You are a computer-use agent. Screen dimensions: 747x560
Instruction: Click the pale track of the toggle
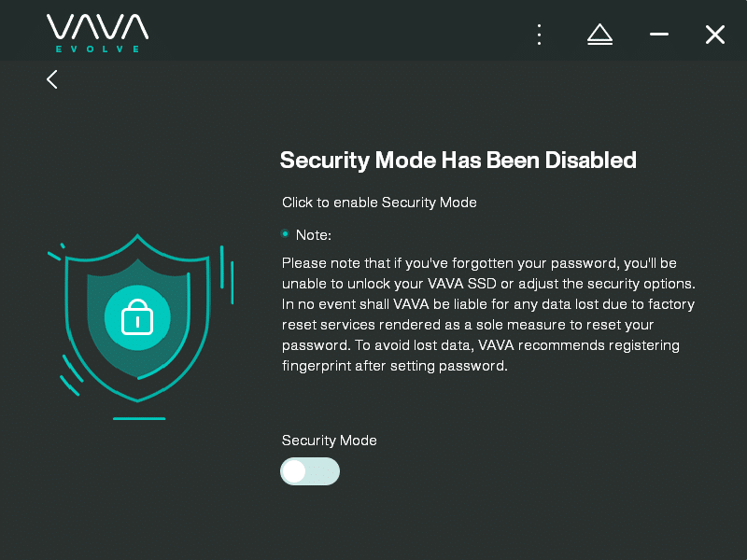(x=323, y=471)
